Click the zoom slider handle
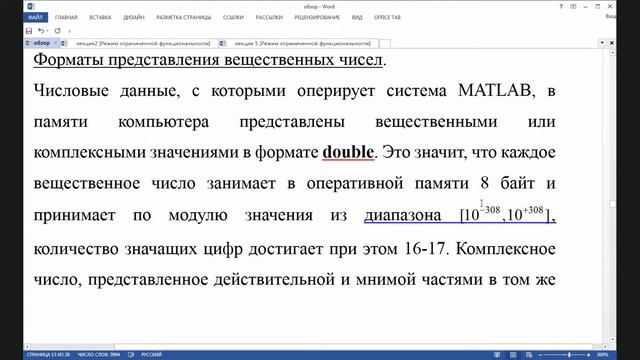The height and width of the screenshot is (360, 640). tap(569, 355)
